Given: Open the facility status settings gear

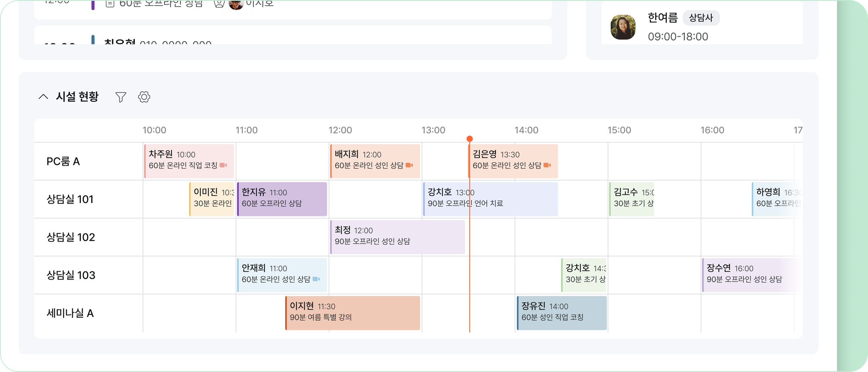Looking at the screenshot, I should [x=144, y=97].
